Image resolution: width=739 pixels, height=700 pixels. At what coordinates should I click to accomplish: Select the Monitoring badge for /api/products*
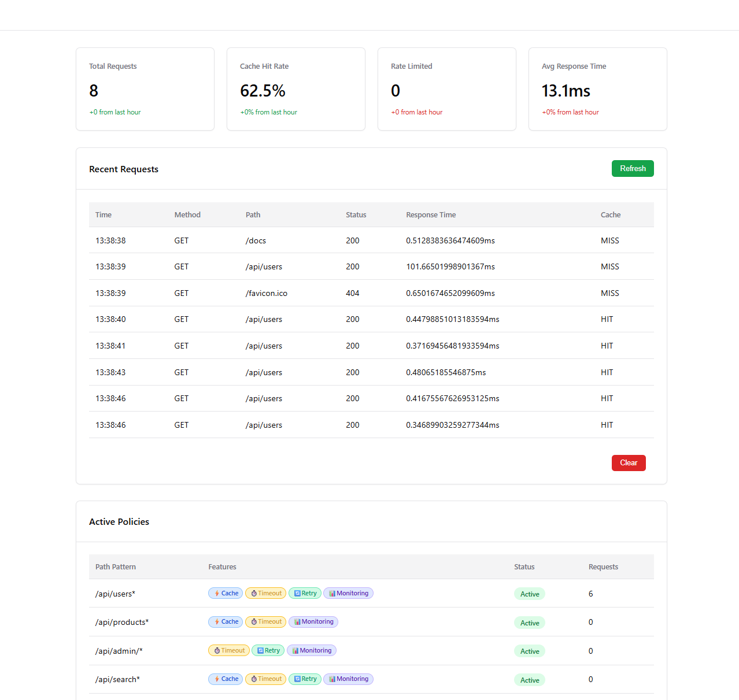pyautogui.click(x=313, y=621)
